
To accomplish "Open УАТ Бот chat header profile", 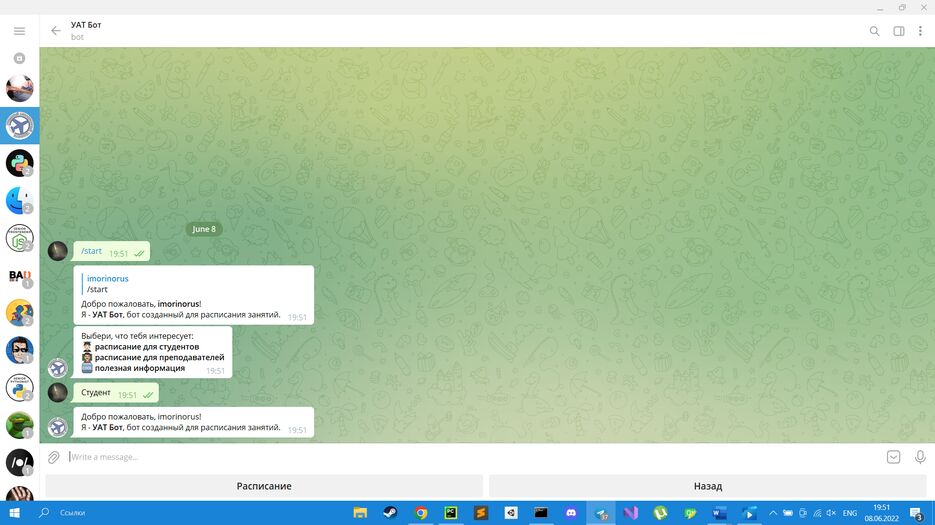I will (x=86, y=30).
